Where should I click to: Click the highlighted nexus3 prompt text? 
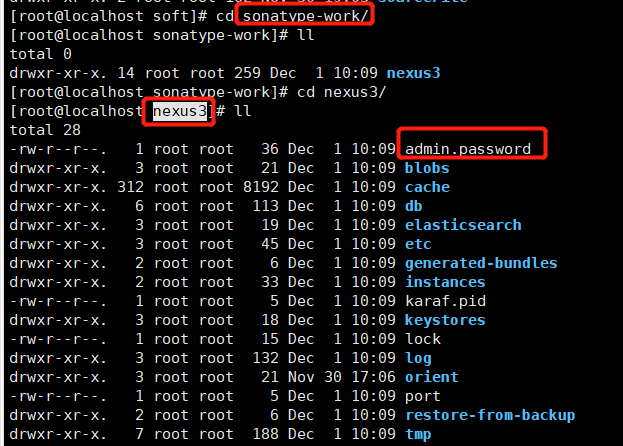[x=180, y=111]
